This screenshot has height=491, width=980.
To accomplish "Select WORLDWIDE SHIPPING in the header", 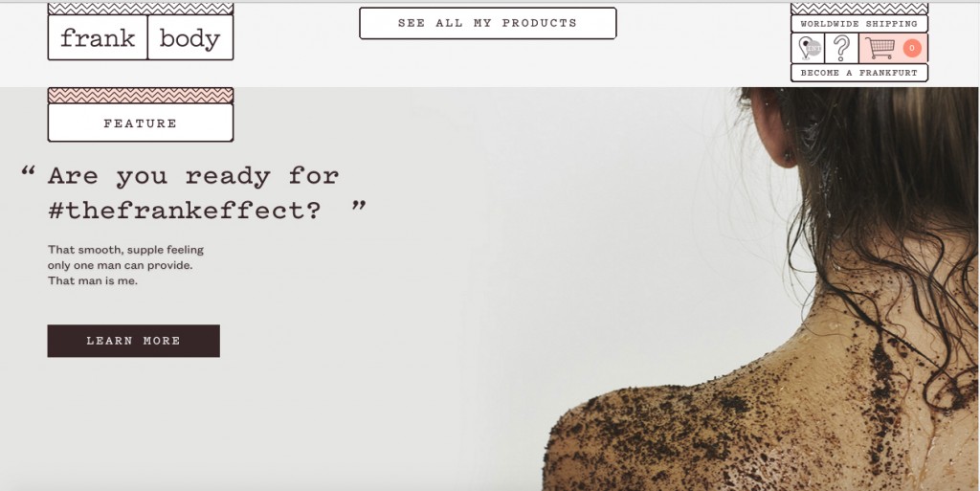I will click(x=858, y=24).
